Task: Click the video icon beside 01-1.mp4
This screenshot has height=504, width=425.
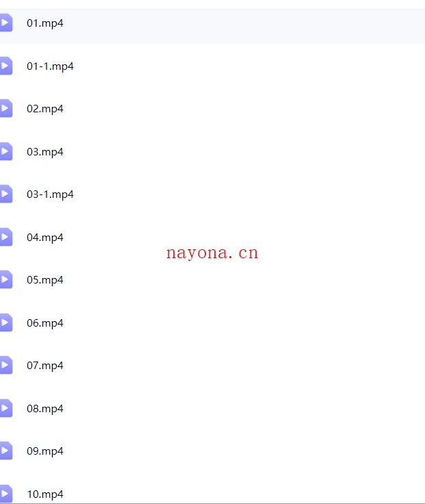Action: [6, 66]
